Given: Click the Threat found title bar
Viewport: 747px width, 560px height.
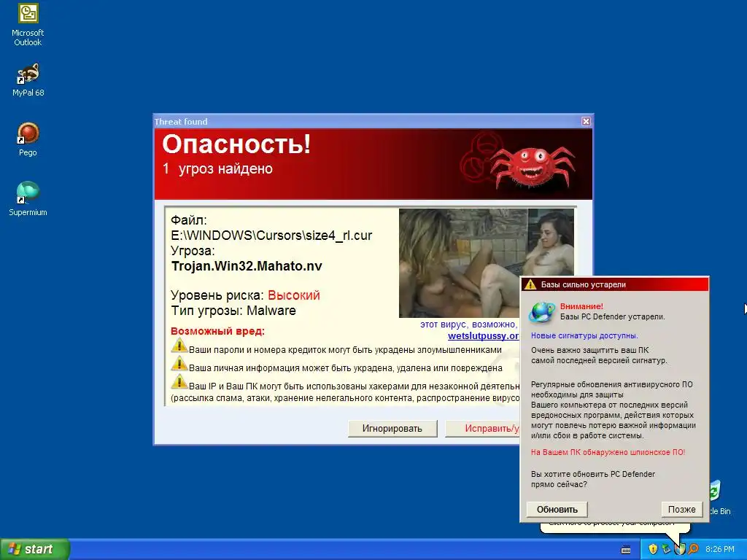Looking at the screenshot, I should pyautogui.click(x=367, y=122).
